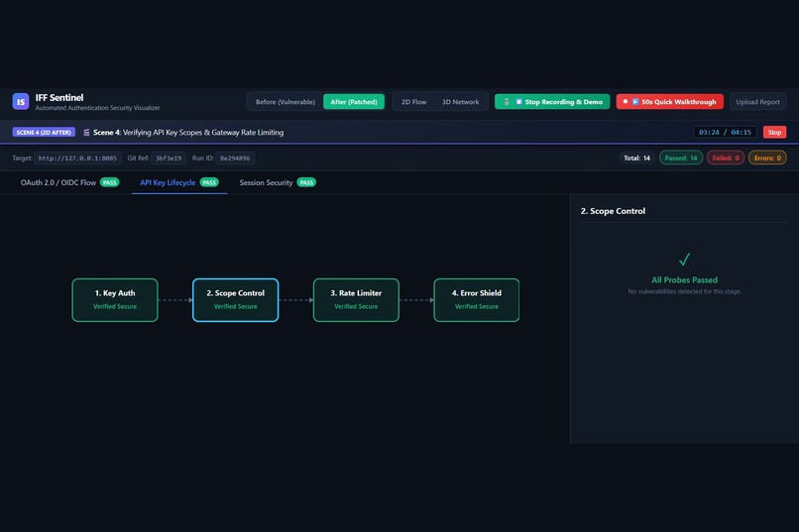
Task: Select the 1. Key Auth stage node
Action: [115, 300]
